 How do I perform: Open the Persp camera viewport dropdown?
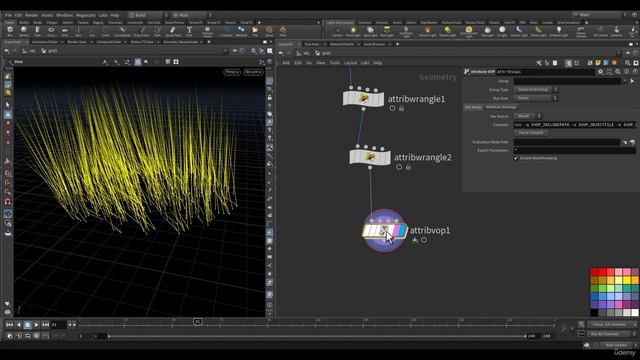tap(232, 72)
